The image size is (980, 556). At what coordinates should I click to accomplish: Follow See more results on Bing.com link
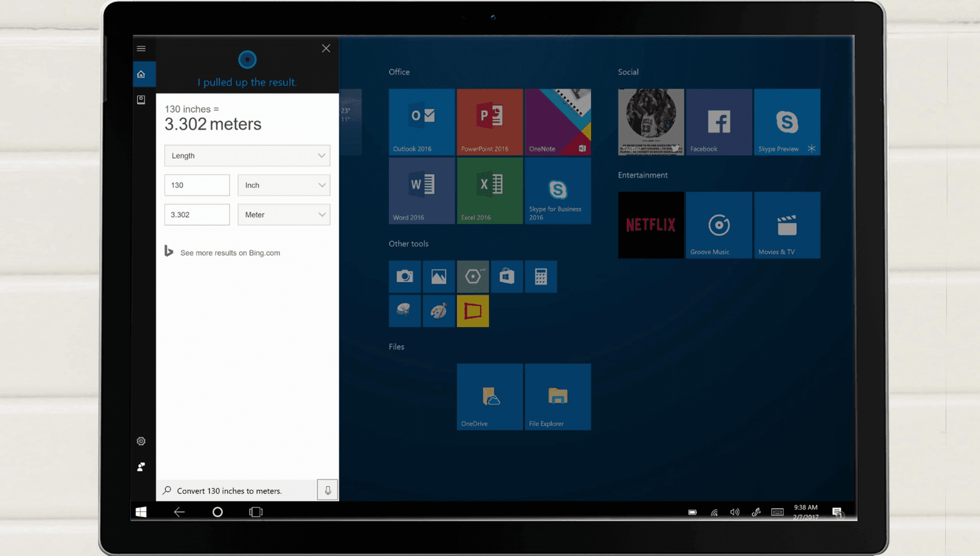[230, 253]
